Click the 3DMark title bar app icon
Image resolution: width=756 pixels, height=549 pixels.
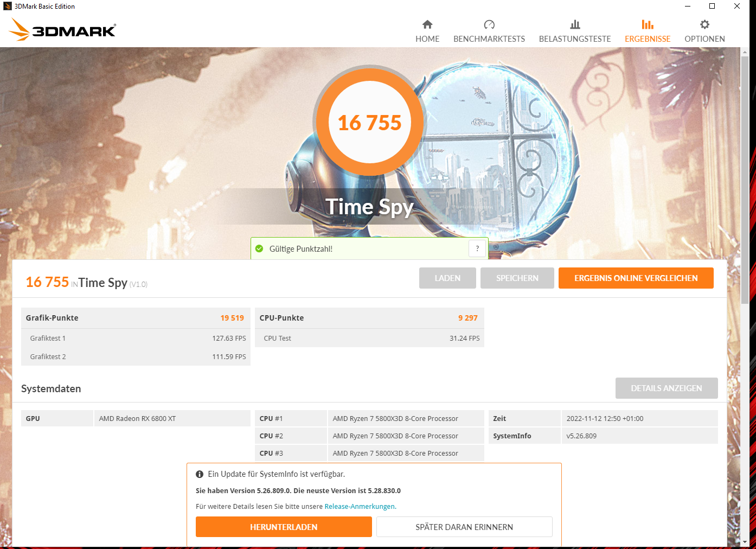(8, 7)
